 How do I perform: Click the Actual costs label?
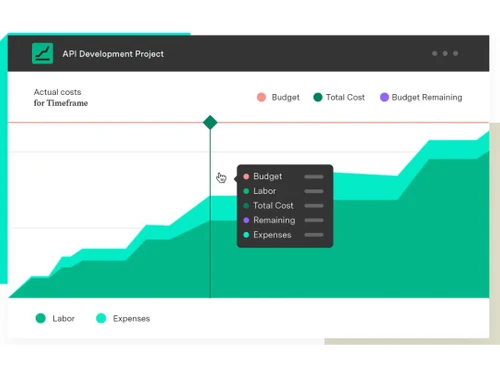(57, 92)
